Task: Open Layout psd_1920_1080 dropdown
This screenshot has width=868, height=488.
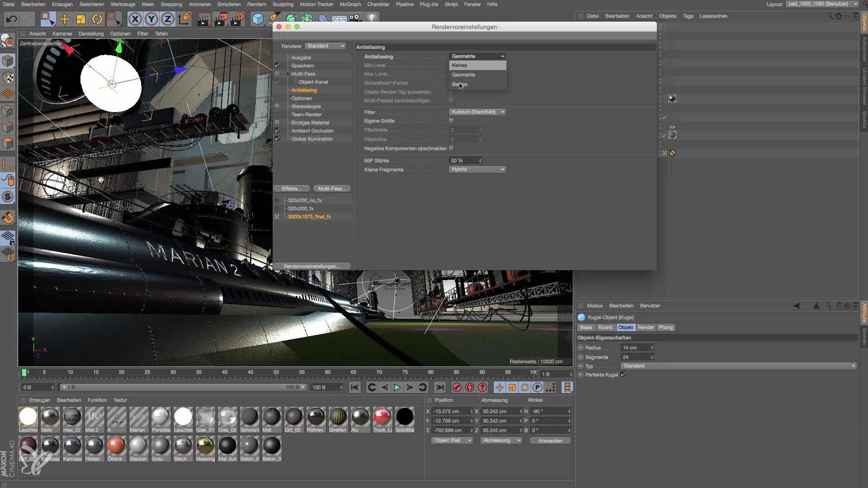Action: [822, 4]
